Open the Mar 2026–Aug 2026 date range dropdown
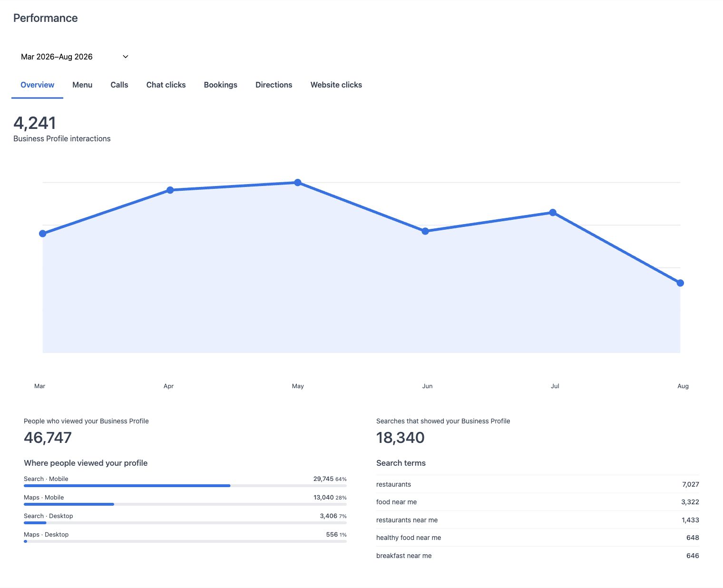The width and height of the screenshot is (723, 588). [x=75, y=57]
